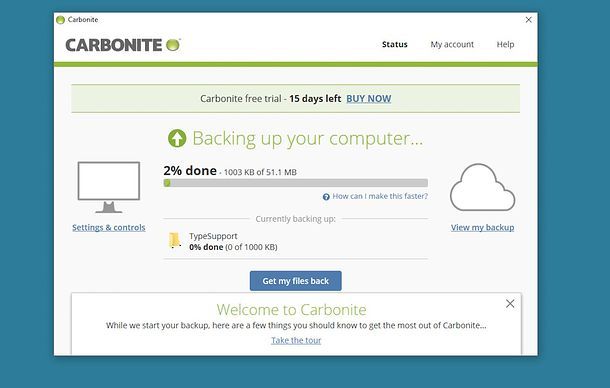
Task: Click the cloud backup icon
Action: pos(482,188)
